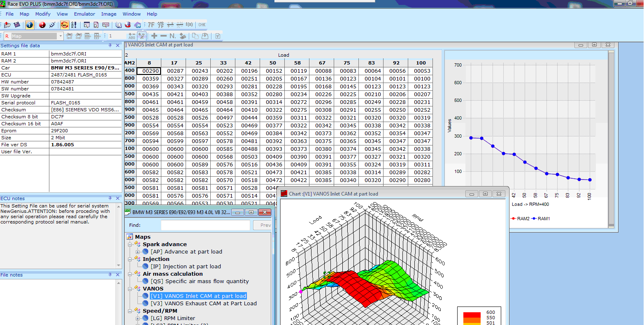The width and height of the screenshot is (644, 325).
Task: Click the Find input field
Action: (x=205, y=225)
